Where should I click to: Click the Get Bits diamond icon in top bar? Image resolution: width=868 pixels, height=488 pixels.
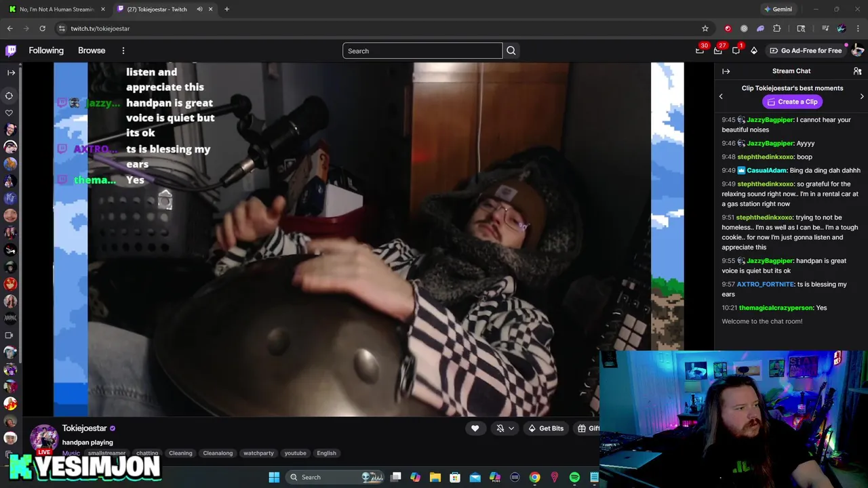[x=753, y=51]
